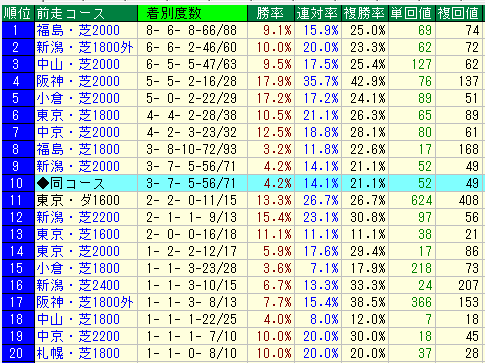Click record 1- 1- 0- 8/10

[192, 354]
